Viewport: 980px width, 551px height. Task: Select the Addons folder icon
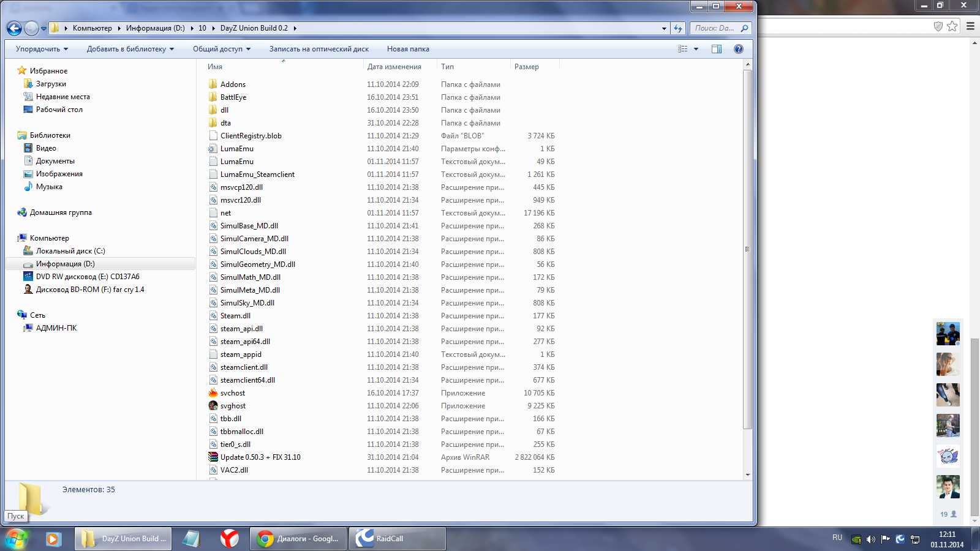pos(213,84)
